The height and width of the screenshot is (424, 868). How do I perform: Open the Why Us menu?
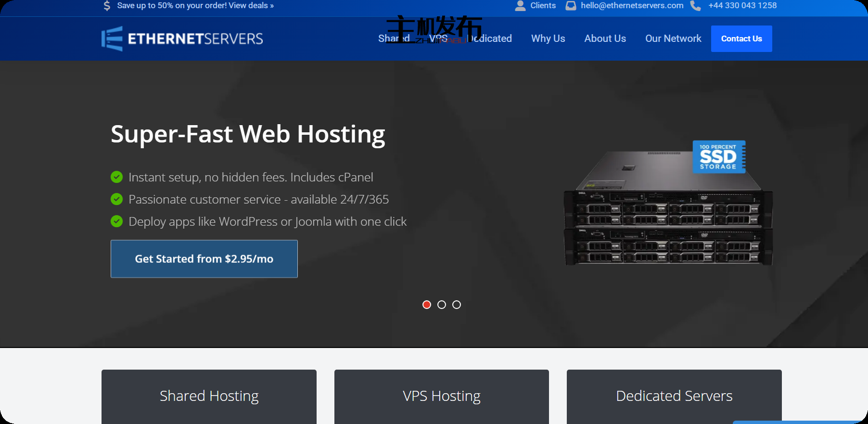[548, 39]
